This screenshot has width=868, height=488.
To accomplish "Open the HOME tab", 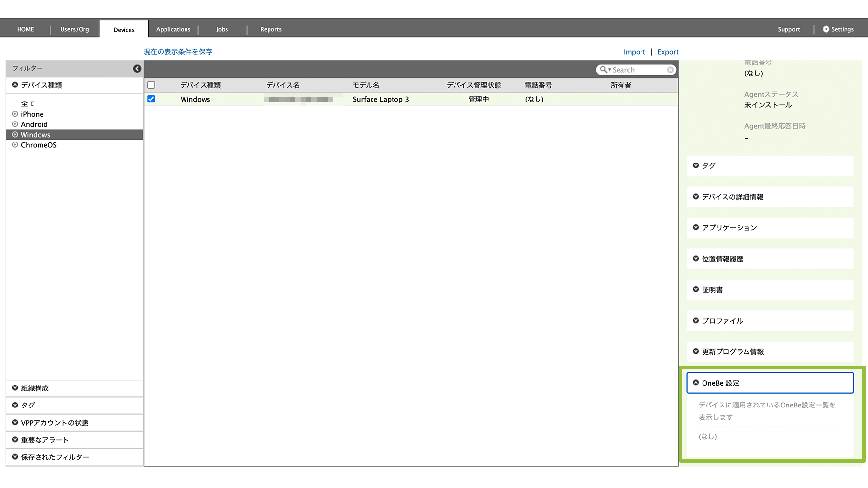I will coord(25,29).
